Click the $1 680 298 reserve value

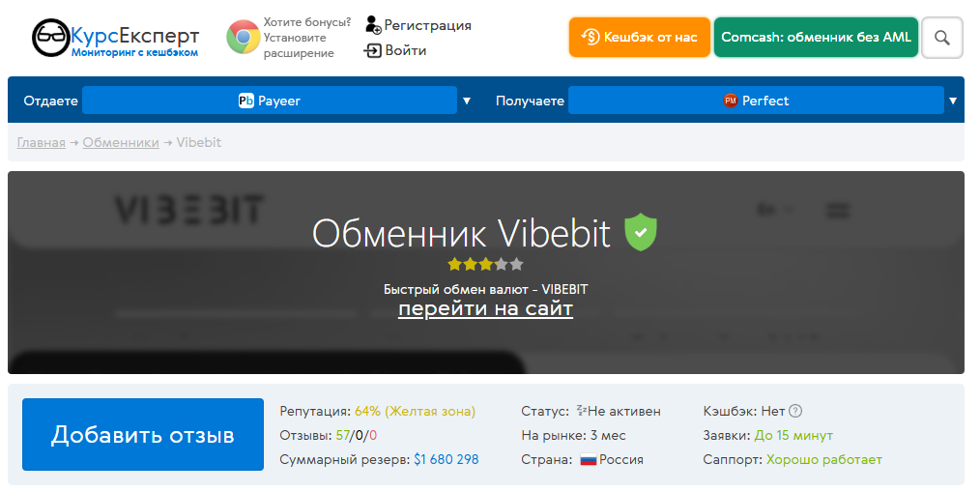click(x=447, y=459)
